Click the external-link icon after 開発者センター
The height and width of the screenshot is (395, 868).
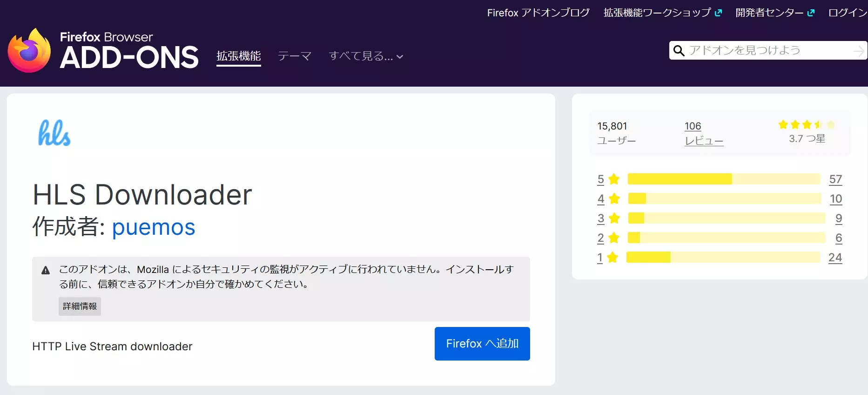[811, 13]
